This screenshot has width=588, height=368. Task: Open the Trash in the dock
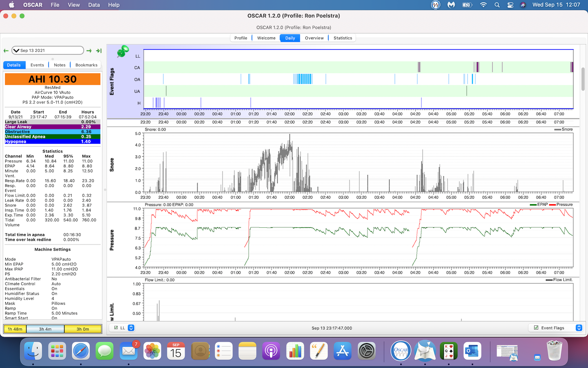click(x=555, y=351)
